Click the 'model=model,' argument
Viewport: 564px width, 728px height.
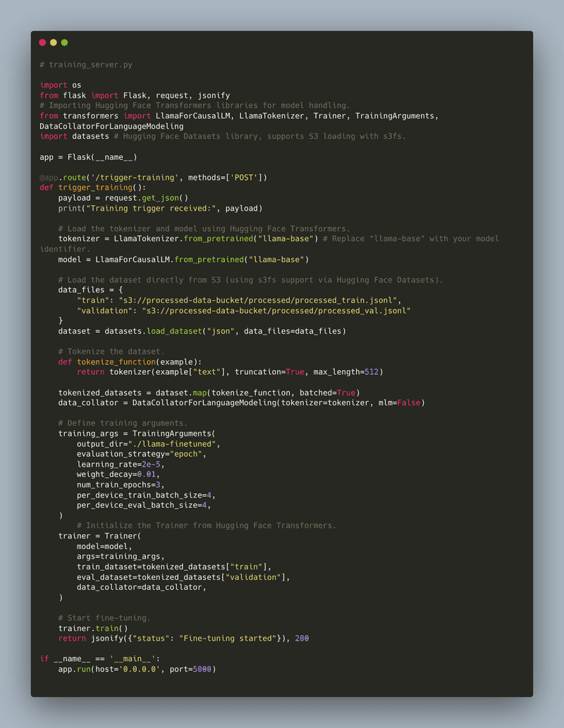point(104,546)
